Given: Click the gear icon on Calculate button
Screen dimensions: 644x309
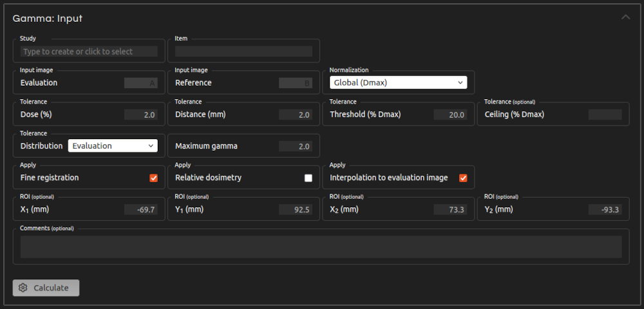Looking at the screenshot, I should click(x=23, y=288).
